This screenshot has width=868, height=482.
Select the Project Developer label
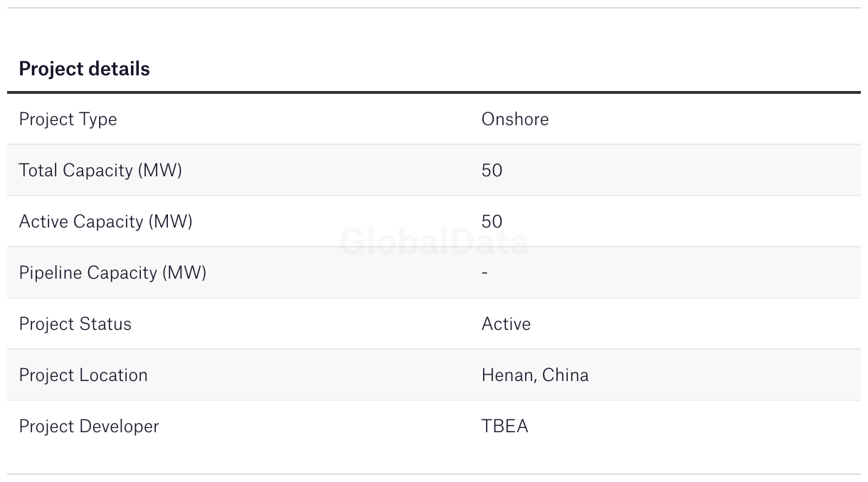pyautogui.click(x=89, y=426)
